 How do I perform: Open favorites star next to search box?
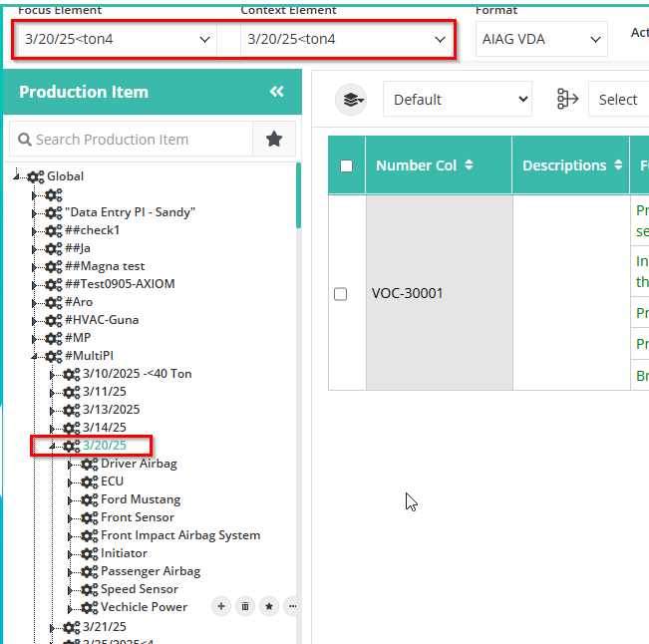tap(274, 139)
